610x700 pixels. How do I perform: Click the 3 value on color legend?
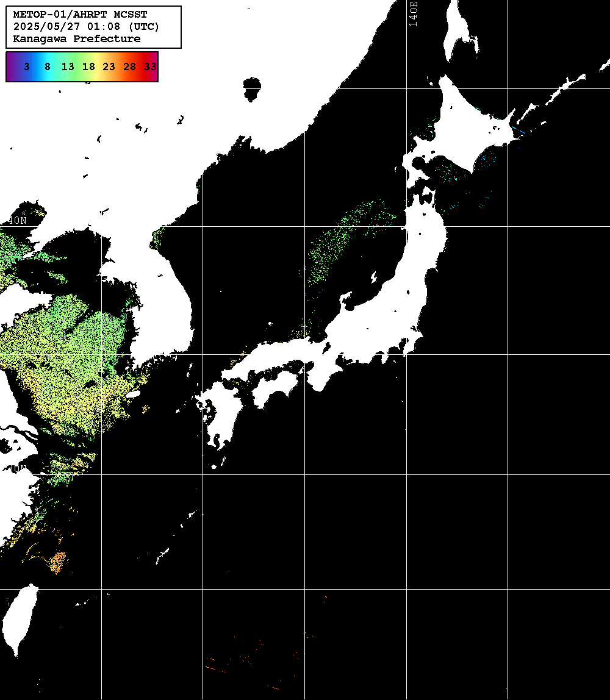[27, 67]
